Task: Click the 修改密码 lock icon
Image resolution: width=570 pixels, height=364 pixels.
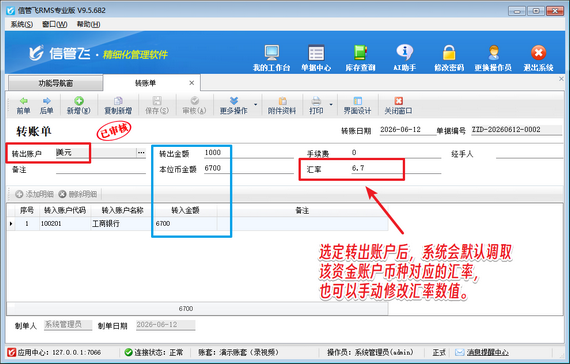Action: [449, 57]
